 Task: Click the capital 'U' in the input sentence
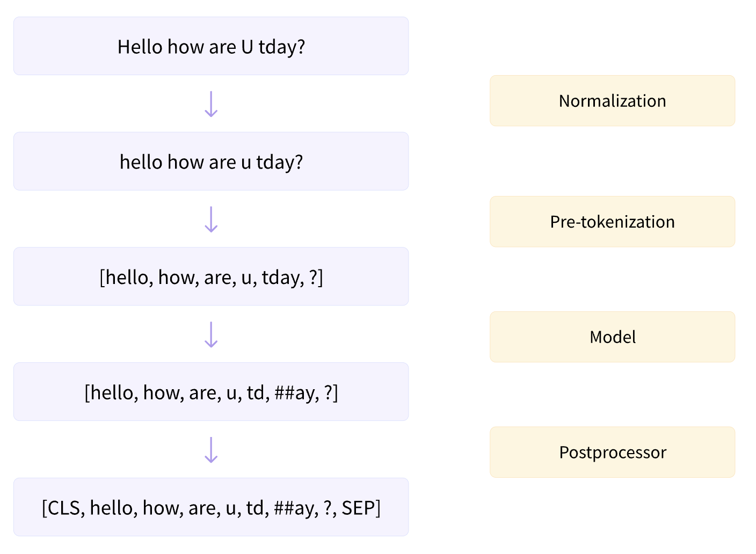[x=247, y=47]
